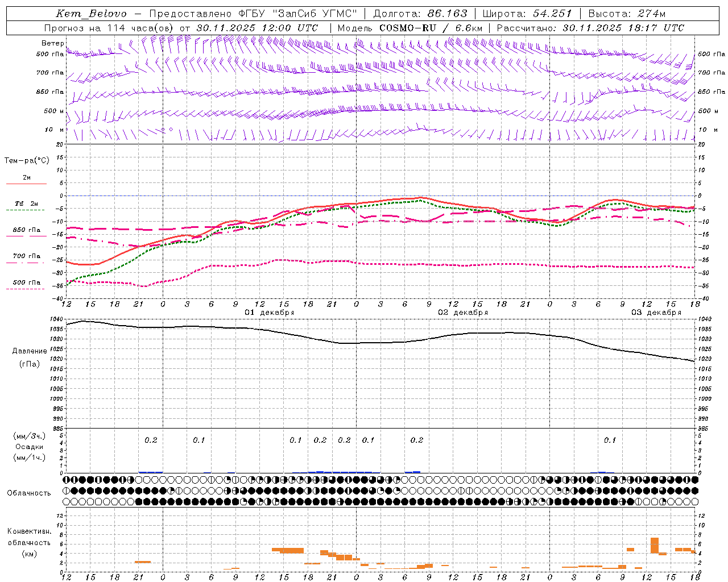Screen dimensions: 728x582
Task: Click the 'Td 2м' dew point legend entry
Action: (26, 203)
